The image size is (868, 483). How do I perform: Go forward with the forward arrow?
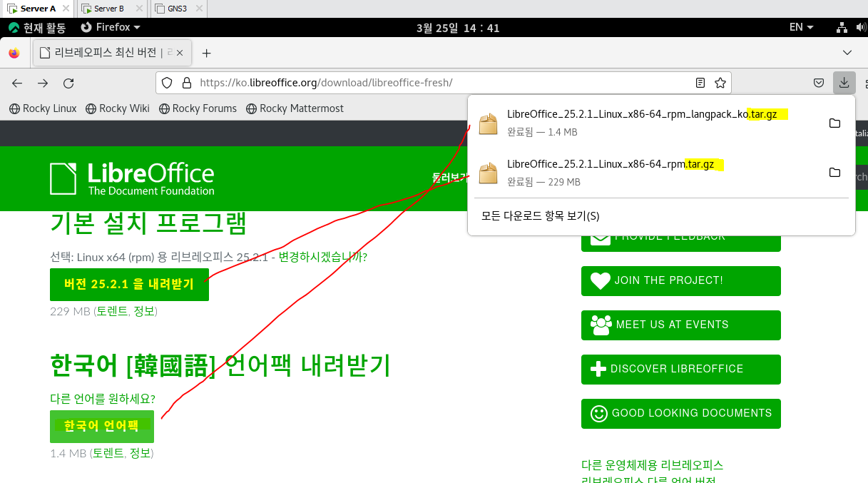coord(43,83)
